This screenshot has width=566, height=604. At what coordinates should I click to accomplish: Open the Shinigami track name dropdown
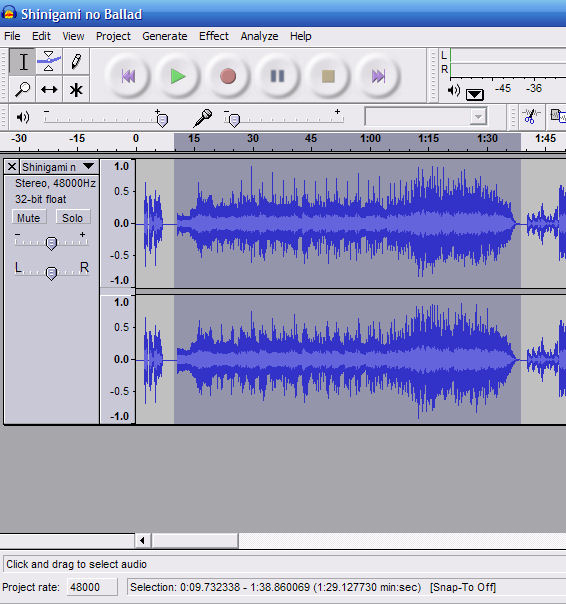coord(88,166)
